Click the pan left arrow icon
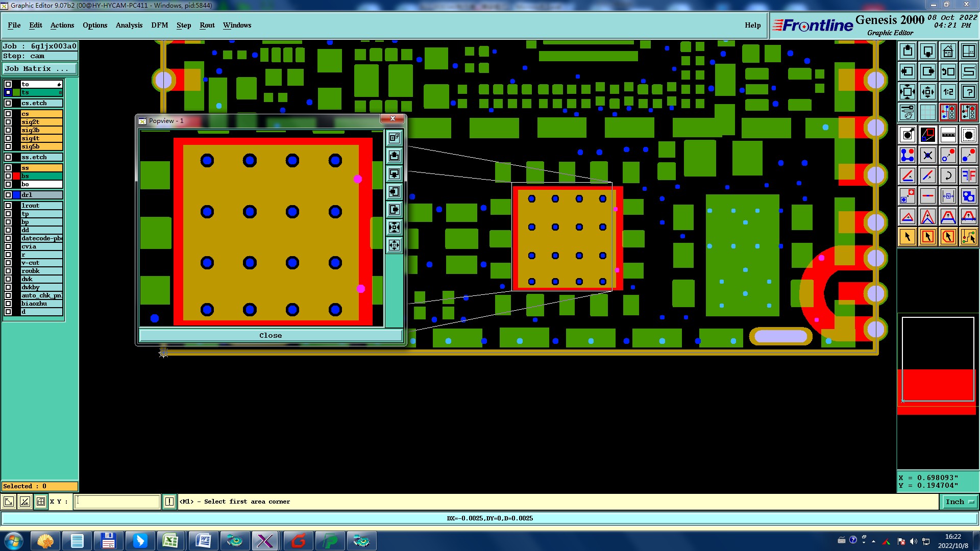Viewport: 980px width, 551px height. (908, 71)
